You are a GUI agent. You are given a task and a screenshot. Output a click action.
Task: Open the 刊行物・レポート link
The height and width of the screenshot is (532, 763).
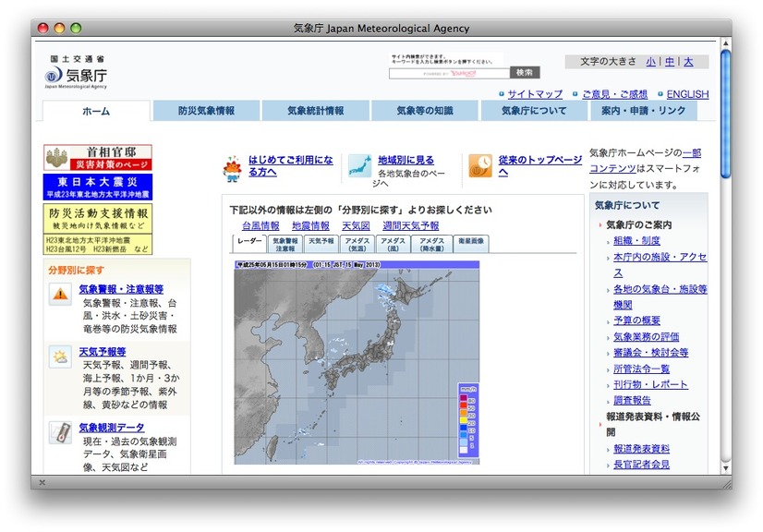pos(650,384)
